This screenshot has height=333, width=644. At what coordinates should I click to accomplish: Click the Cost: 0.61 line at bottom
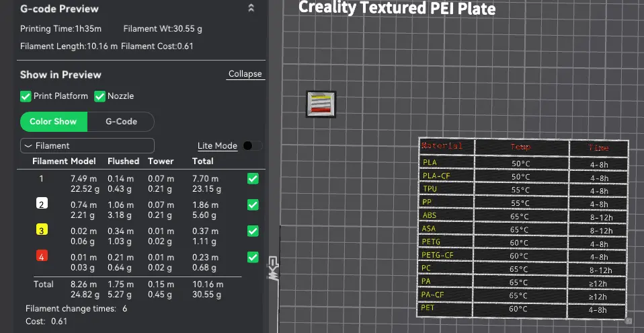pyautogui.click(x=46, y=321)
